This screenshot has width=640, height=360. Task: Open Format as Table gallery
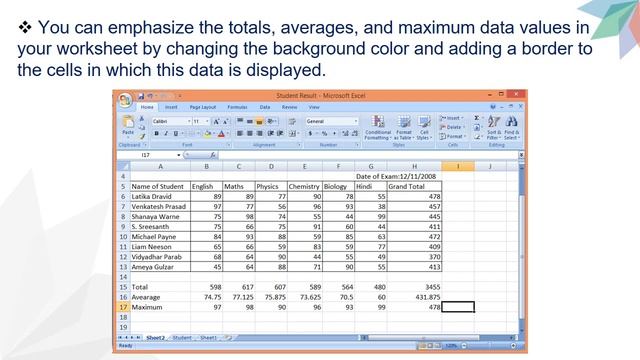[x=404, y=128]
